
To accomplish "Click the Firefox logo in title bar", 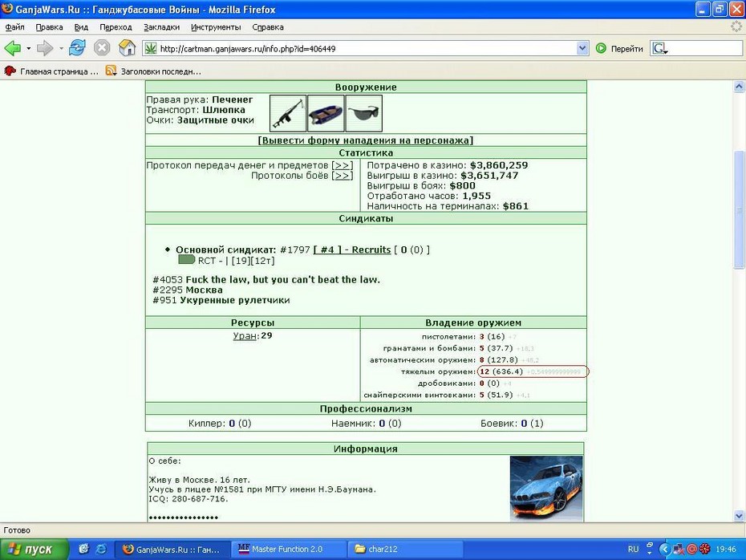I will 7,9.
